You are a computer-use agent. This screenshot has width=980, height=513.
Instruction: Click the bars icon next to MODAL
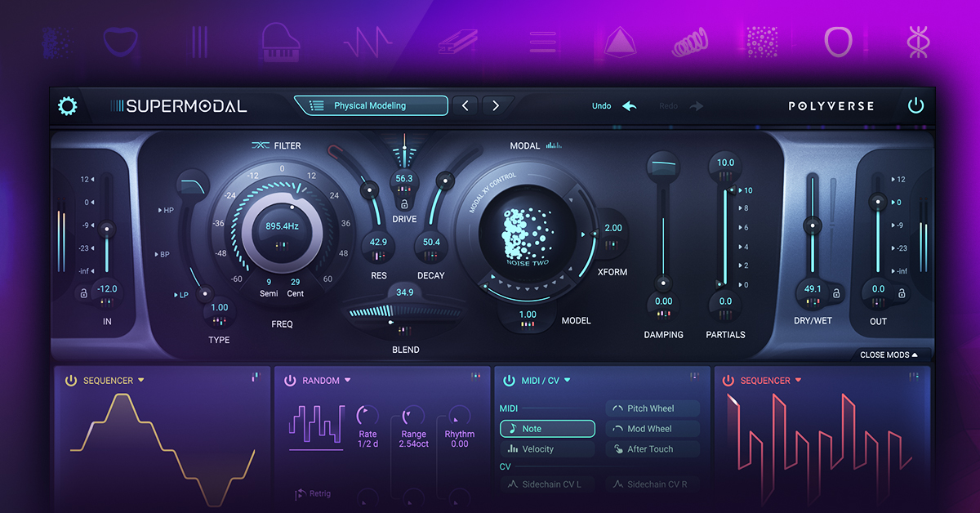pos(555,145)
